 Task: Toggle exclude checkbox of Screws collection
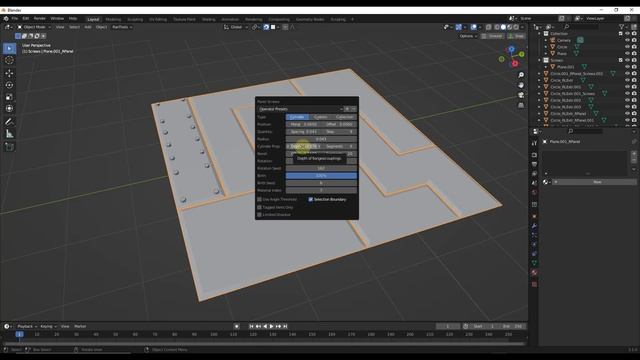[621, 60]
